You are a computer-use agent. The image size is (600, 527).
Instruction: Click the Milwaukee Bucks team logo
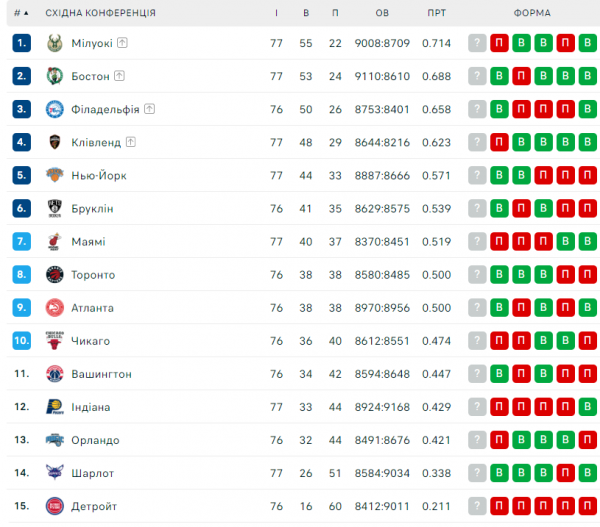click(55, 43)
